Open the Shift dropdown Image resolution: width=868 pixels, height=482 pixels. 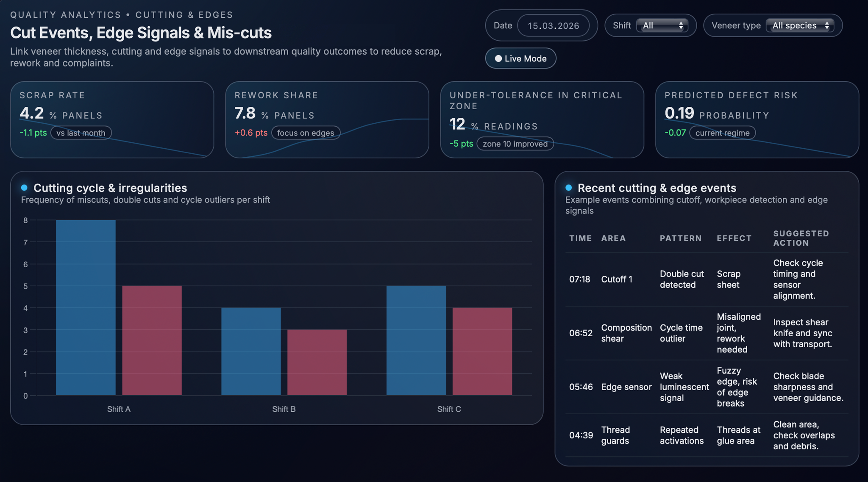(x=662, y=25)
